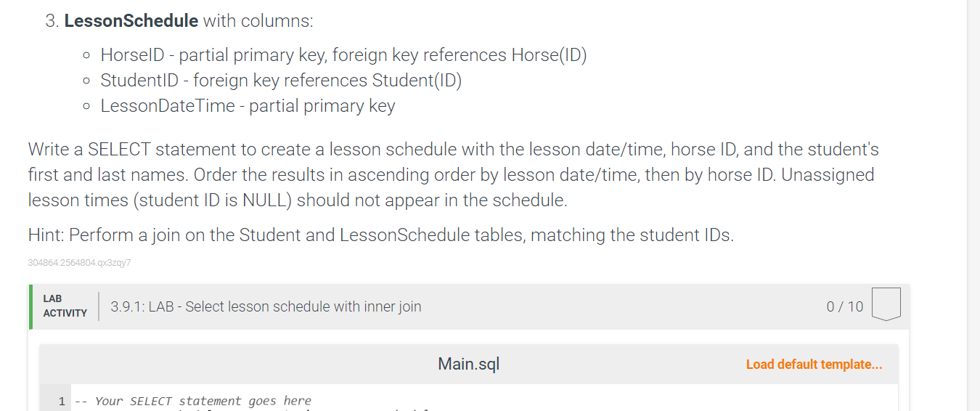Click the Hint paragraph about joining tables
The width and height of the screenshot is (980, 411).
coord(381,235)
